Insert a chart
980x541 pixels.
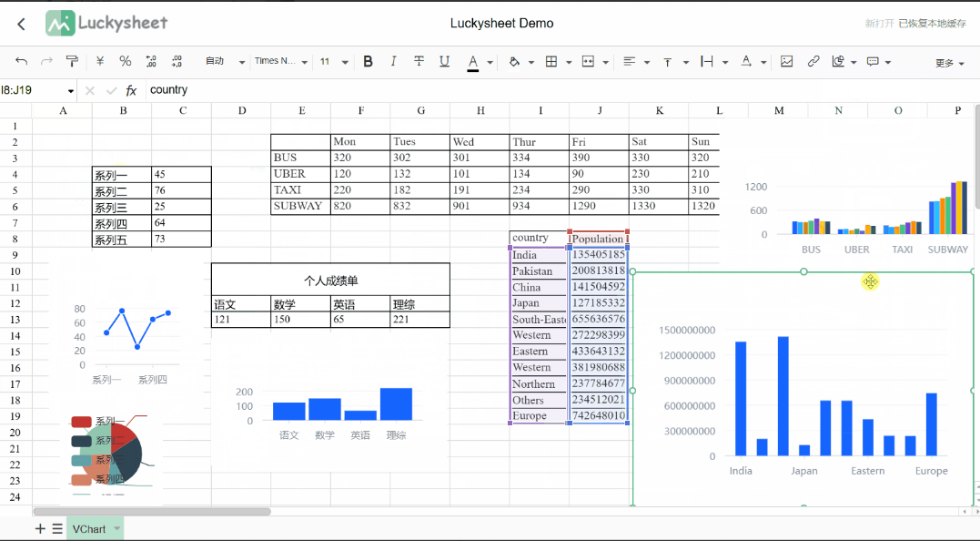pos(838,61)
